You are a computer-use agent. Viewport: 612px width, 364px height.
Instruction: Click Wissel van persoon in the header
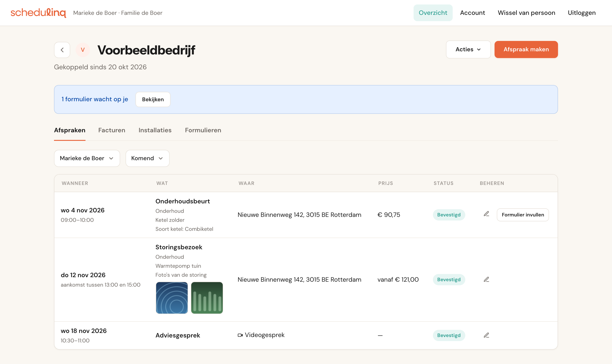526,13
